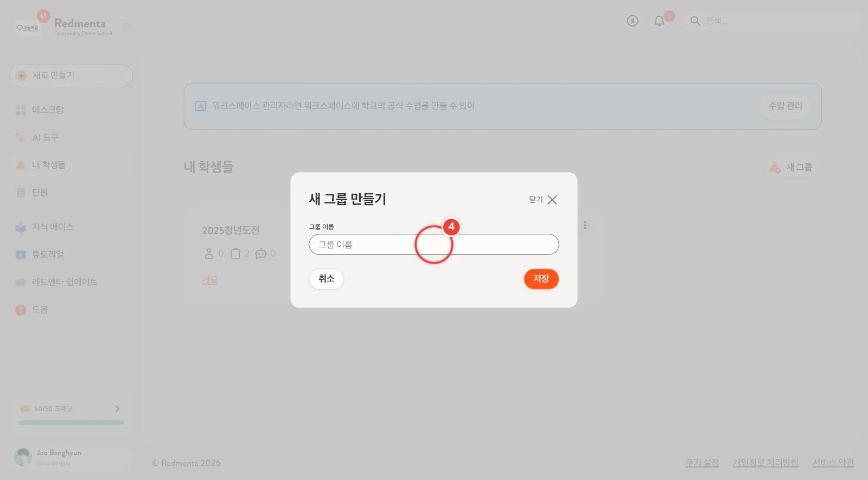Image resolution: width=868 pixels, height=480 pixels.
Task: Open 서비스 약관 footer link
Action: pos(833,463)
